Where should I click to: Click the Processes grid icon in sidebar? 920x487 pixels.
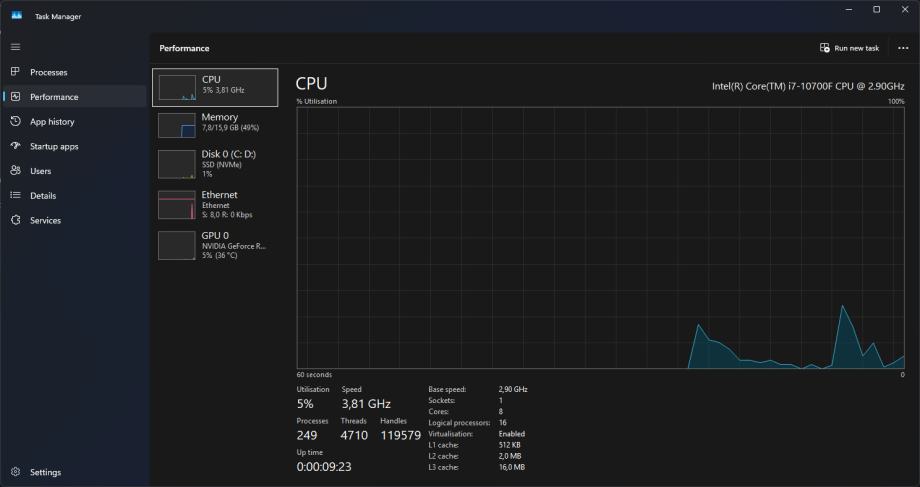coord(15,72)
